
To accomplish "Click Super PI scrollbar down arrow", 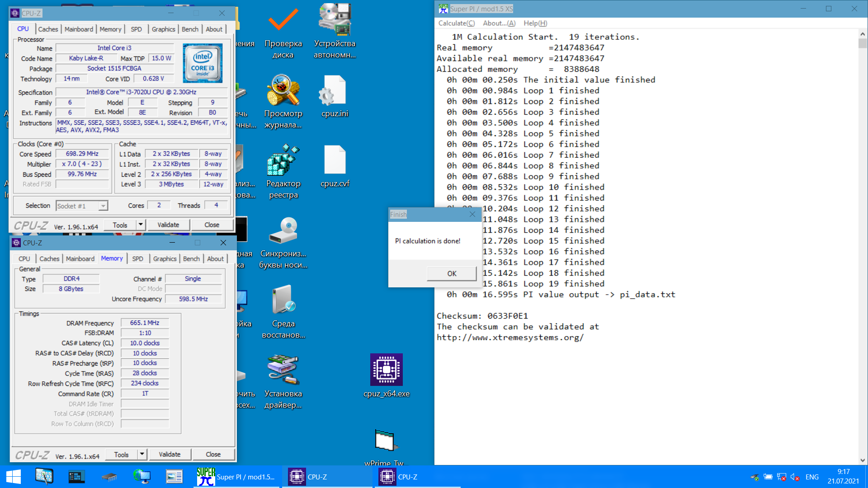I will 863,460.
